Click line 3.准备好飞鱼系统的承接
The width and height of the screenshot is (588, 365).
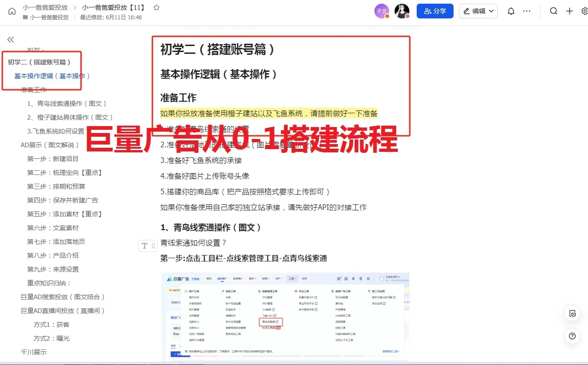(x=201, y=160)
